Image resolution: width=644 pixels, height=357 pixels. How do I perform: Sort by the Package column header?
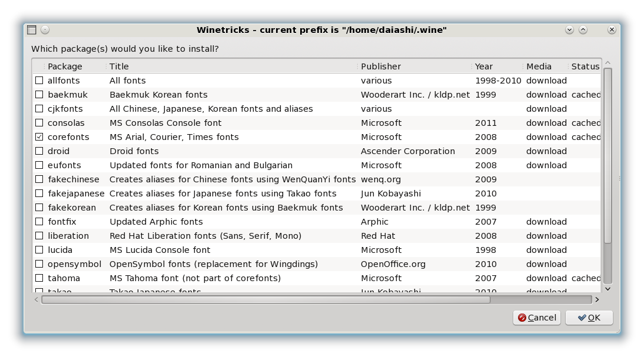click(75, 66)
